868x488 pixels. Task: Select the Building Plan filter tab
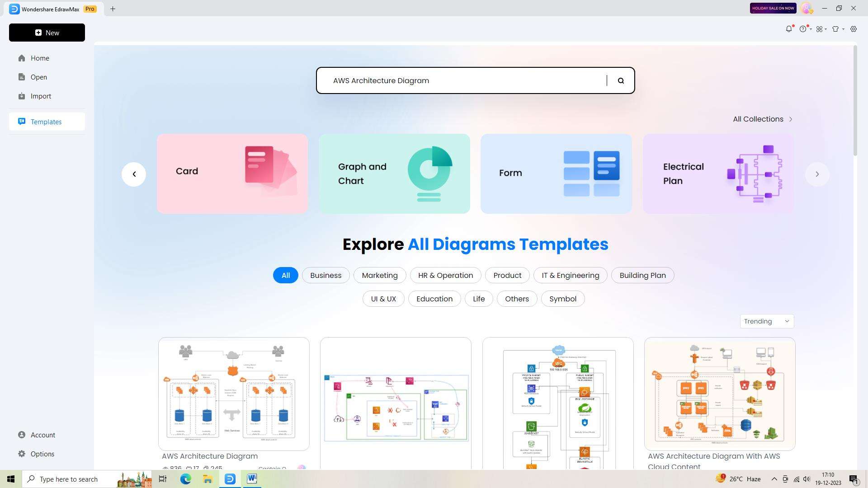[643, 275]
